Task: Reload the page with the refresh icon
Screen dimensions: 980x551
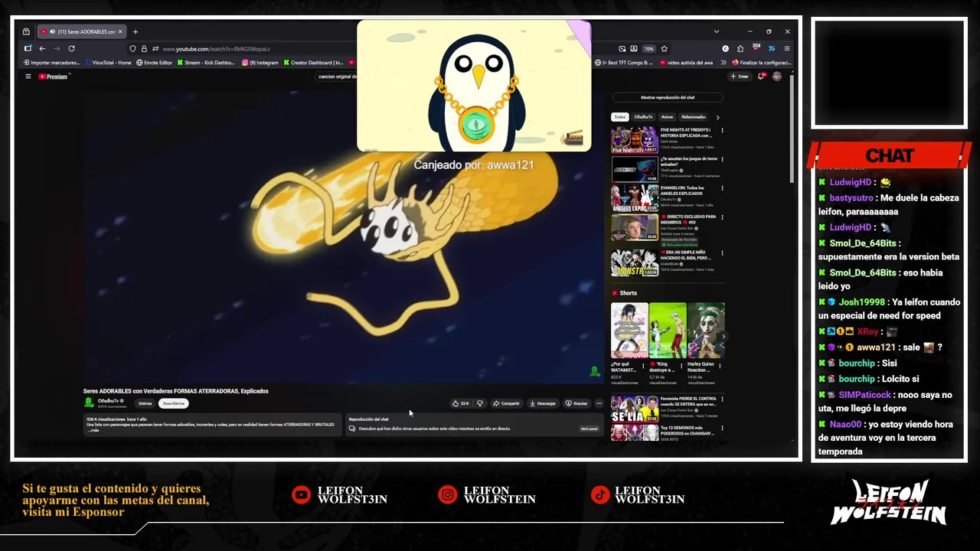Action: (x=71, y=48)
